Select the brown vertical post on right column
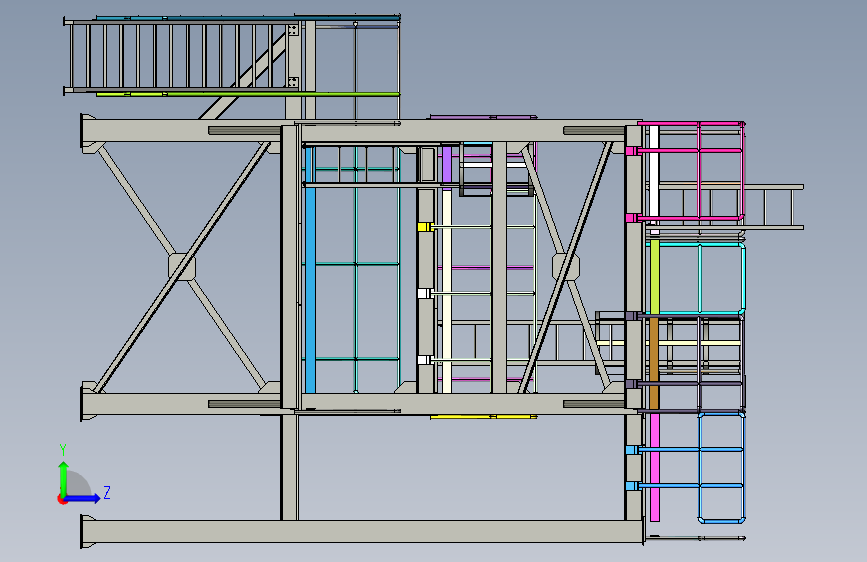Image resolution: width=867 pixels, height=562 pixels. tap(654, 362)
